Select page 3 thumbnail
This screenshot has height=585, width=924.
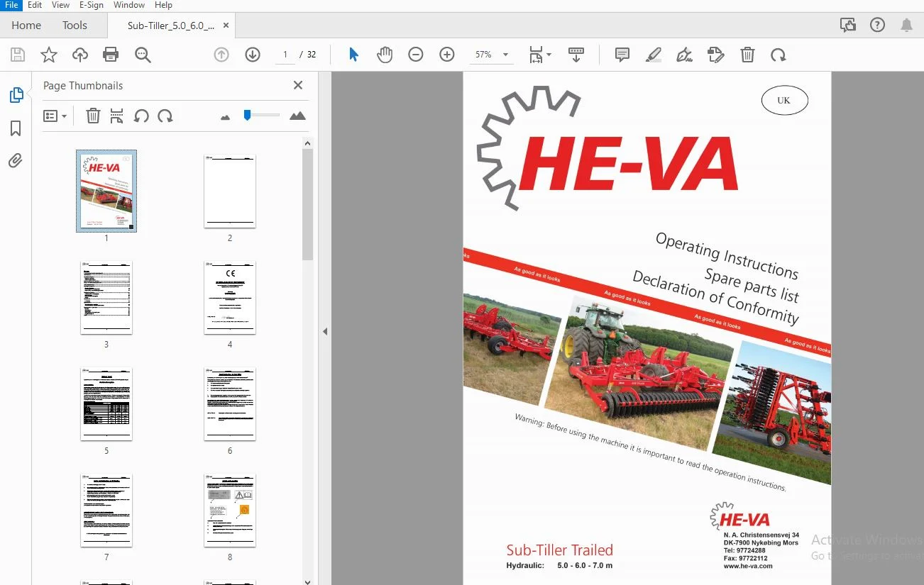(106, 297)
